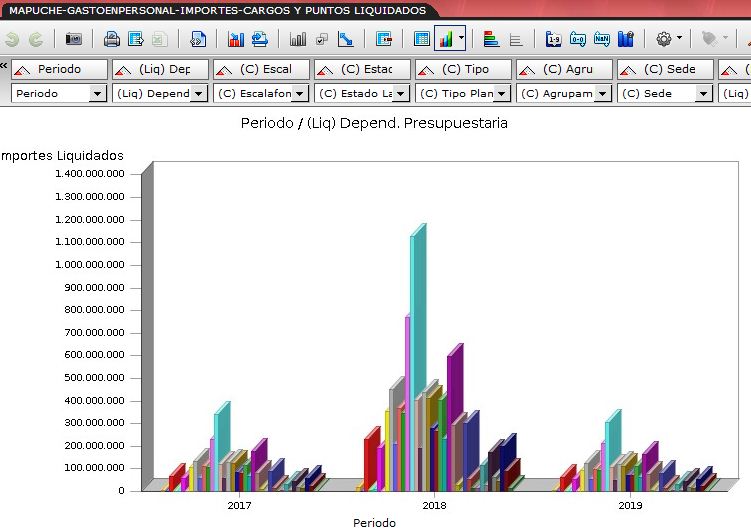Open the document with code brackets icon
Image resolution: width=751 pixels, height=532 pixels.
click(x=198, y=39)
